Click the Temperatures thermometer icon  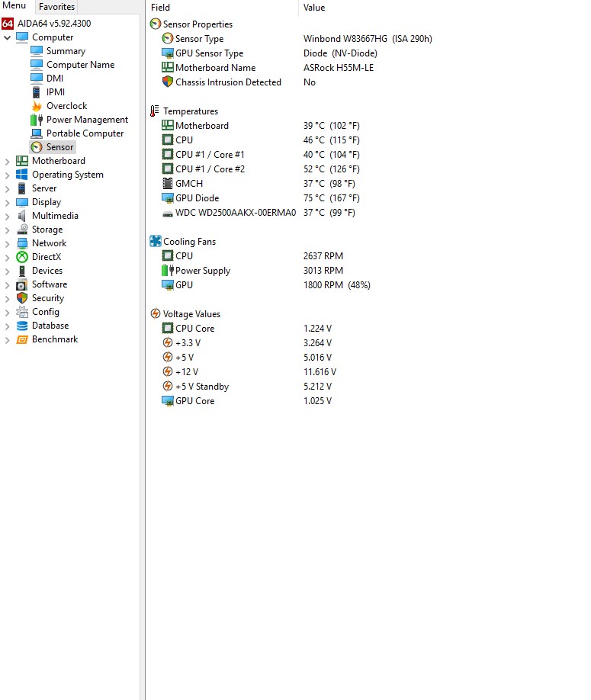(x=155, y=111)
